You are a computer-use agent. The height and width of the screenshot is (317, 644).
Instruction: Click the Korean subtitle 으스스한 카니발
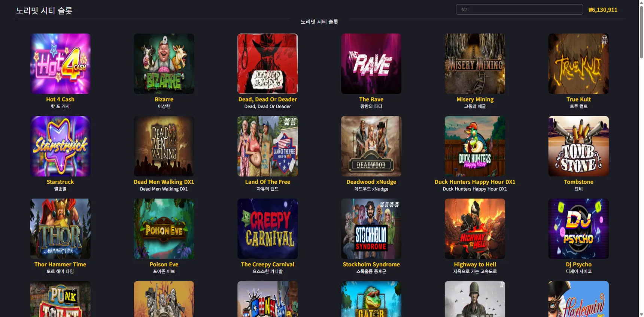tap(268, 271)
